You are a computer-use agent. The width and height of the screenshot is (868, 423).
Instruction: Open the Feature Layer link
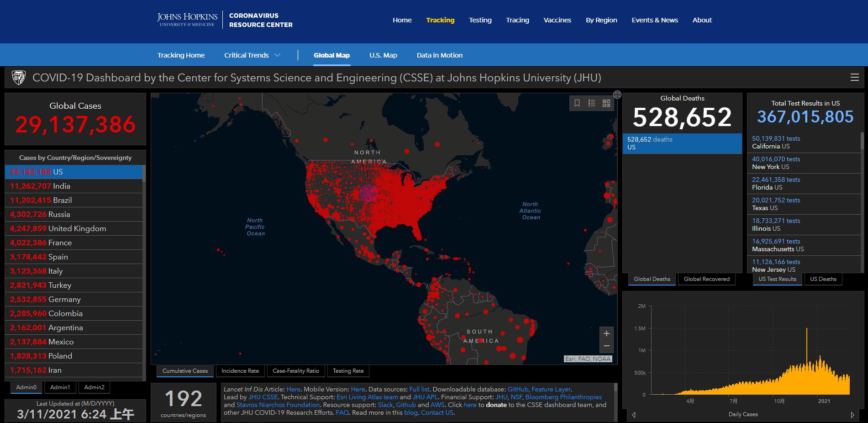(551, 390)
